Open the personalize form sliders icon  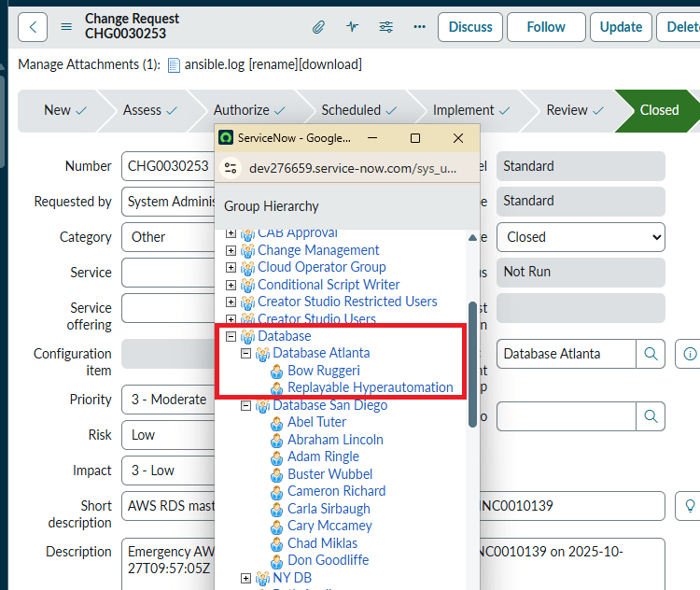click(x=386, y=27)
